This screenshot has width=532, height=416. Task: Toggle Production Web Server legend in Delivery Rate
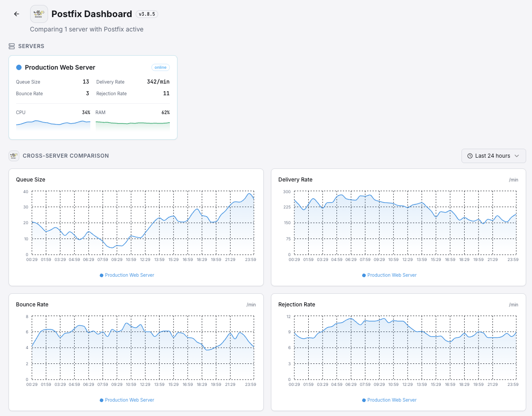(x=390, y=275)
